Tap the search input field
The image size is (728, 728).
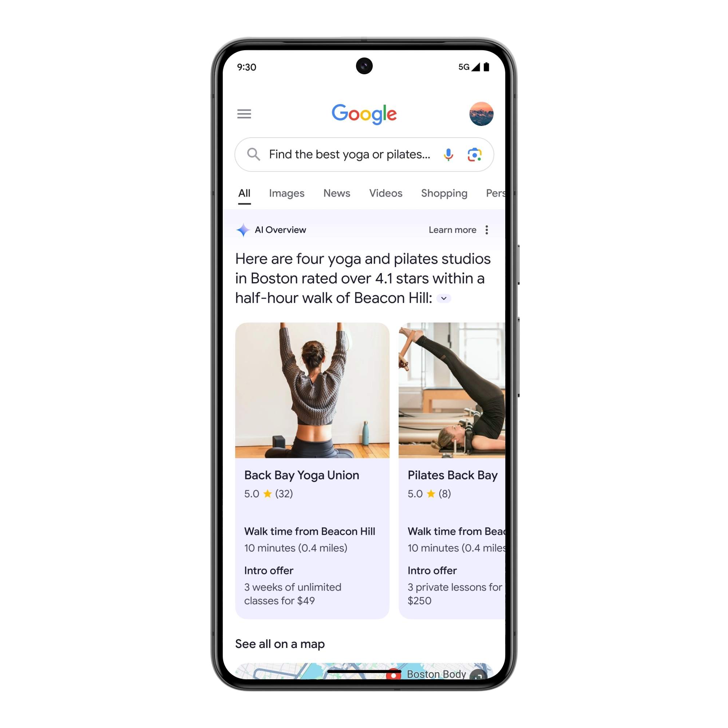tap(364, 154)
